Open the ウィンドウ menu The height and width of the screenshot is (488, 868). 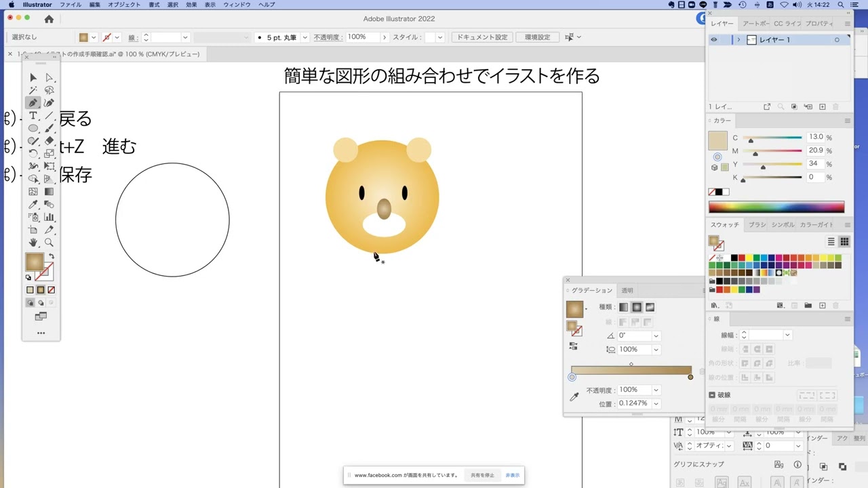point(237,5)
